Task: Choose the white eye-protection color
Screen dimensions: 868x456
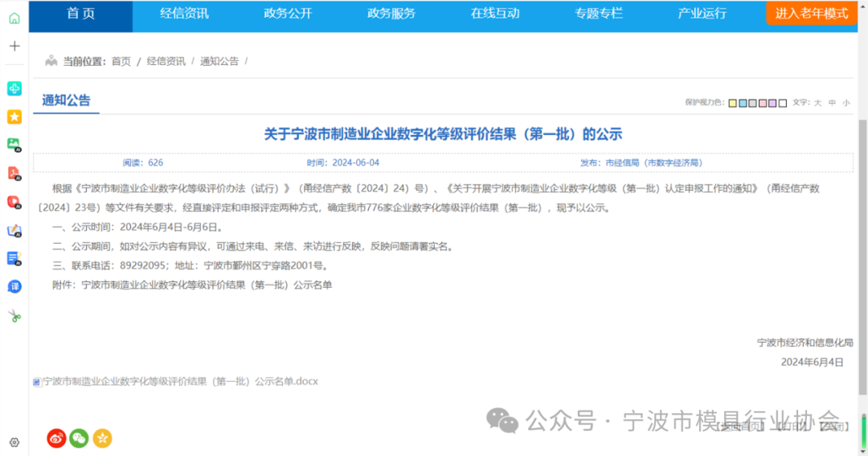Action: point(783,103)
